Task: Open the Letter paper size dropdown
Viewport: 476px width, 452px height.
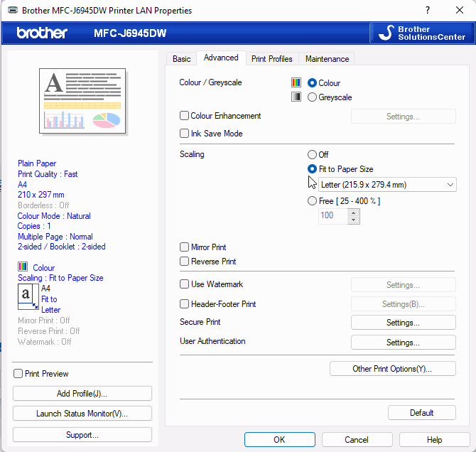Action: coord(387,184)
